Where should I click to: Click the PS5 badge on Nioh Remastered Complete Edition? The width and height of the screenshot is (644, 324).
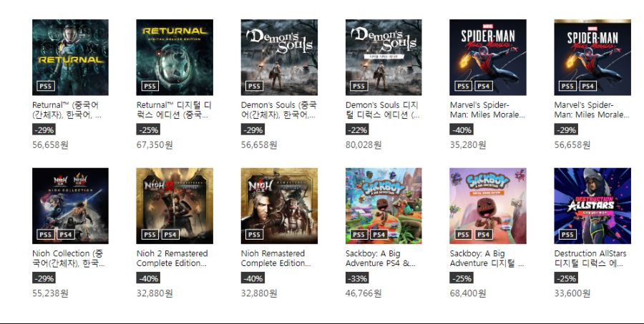coord(254,235)
